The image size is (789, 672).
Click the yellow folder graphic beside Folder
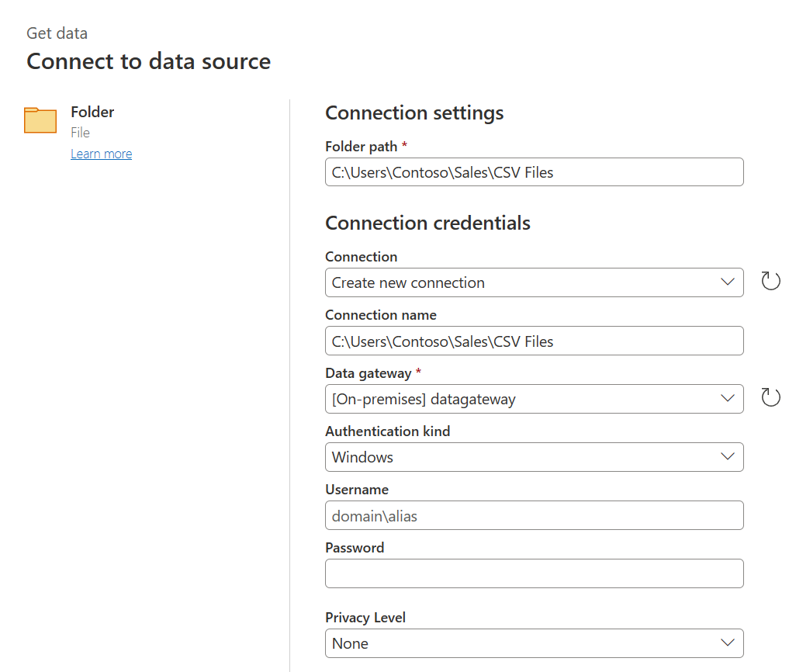[x=40, y=121]
